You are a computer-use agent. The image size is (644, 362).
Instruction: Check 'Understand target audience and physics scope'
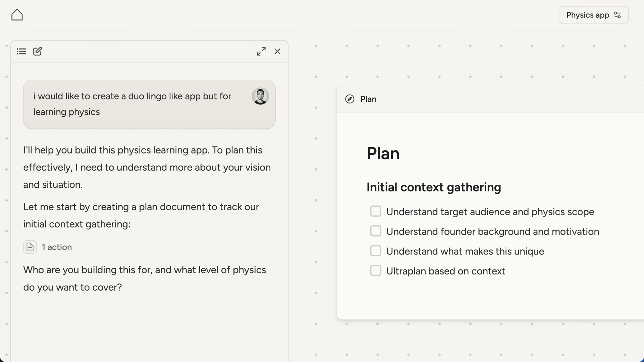pyautogui.click(x=376, y=211)
